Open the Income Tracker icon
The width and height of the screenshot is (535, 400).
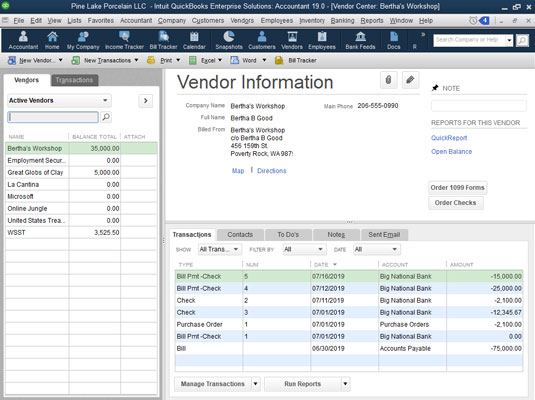(124, 40)
